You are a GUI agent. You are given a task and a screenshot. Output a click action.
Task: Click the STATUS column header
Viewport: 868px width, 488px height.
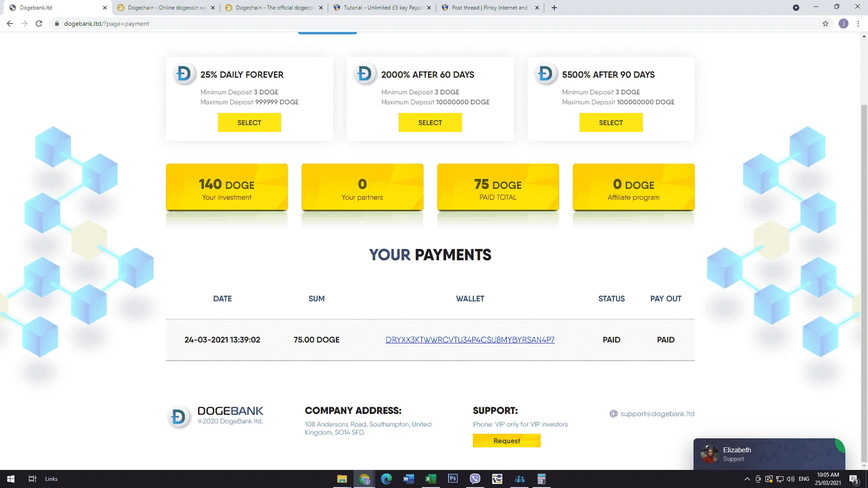point(612,299)
